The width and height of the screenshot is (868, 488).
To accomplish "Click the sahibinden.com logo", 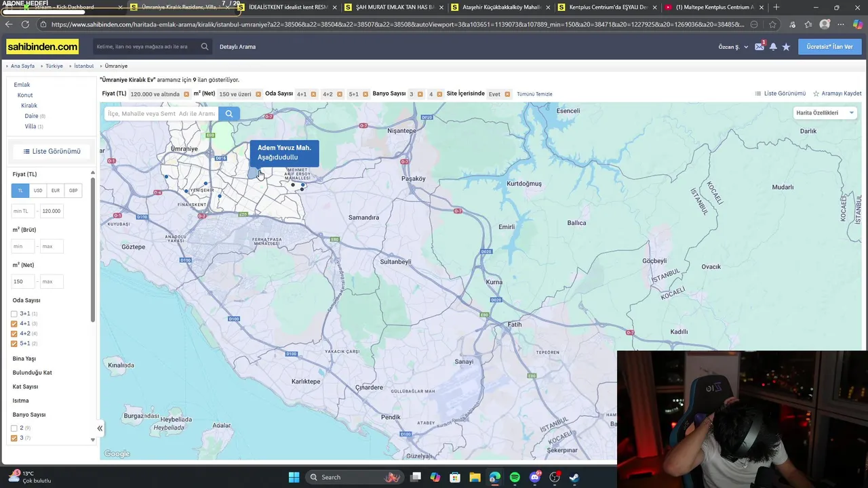I will [x=43, y=47].
